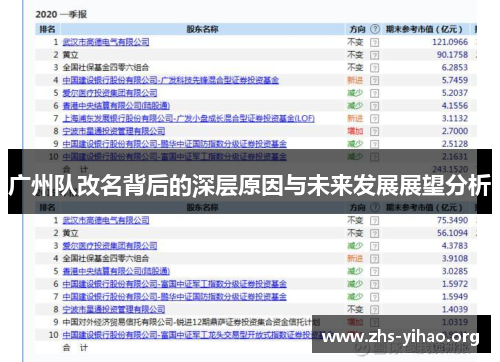Open 武汉市高德电气有限公司 link in the 75.3490 row
Viewport: 500px width, 362px height.
(x=106, y=220)
